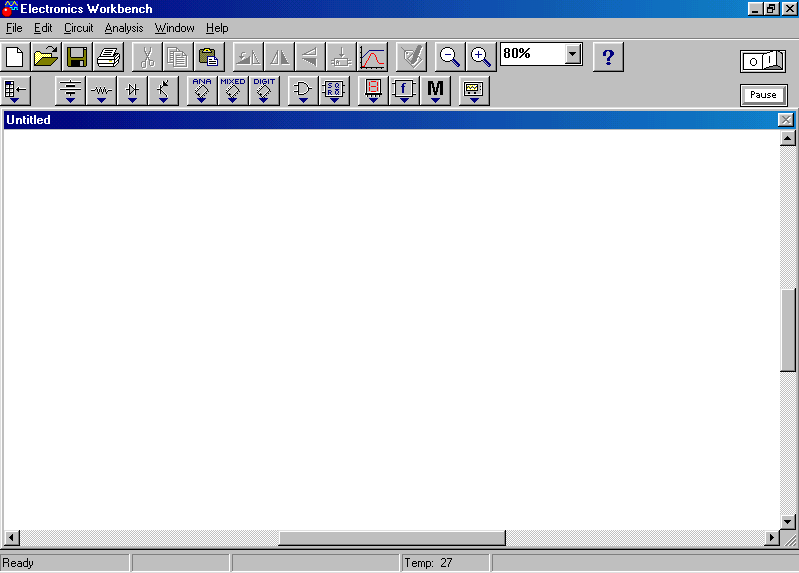Print the circuit
Image resolution: width=799 pixels, height=573 pixels.
108,57
